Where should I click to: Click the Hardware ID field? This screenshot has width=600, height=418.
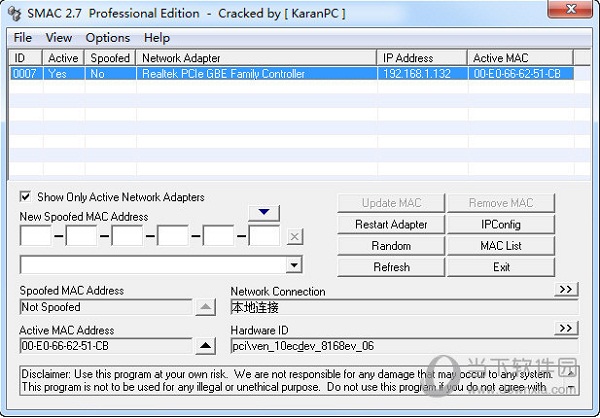tap(404, 346)
